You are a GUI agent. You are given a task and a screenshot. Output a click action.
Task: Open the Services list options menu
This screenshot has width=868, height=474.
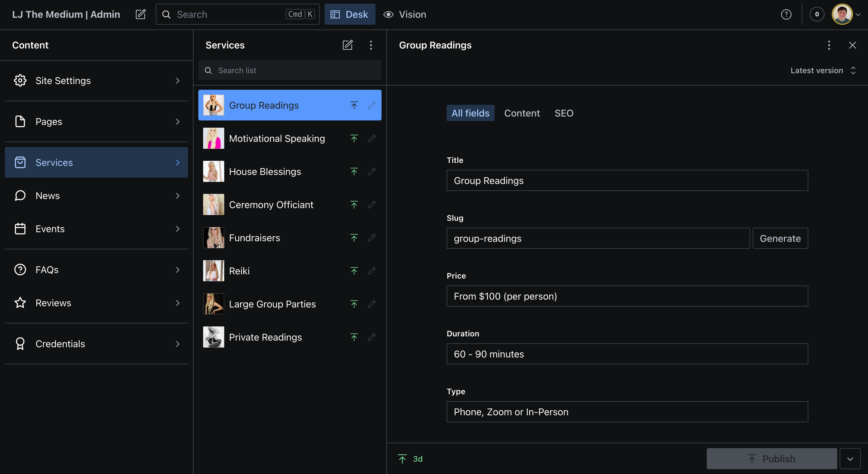(x=371, y=45)
